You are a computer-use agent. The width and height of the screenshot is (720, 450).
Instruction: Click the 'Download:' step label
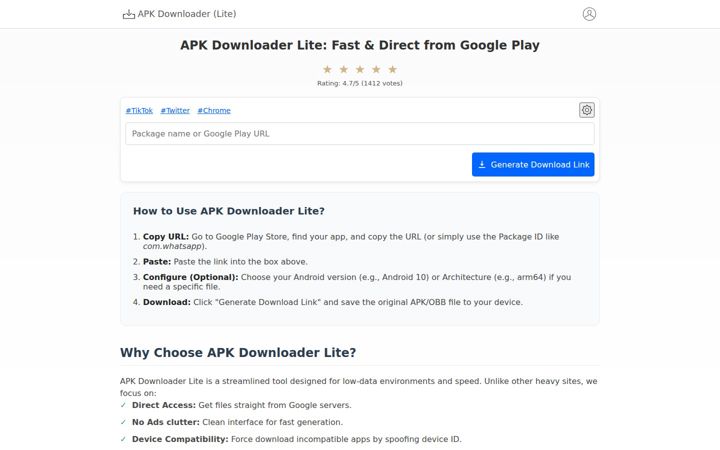(x=167, y=302)
